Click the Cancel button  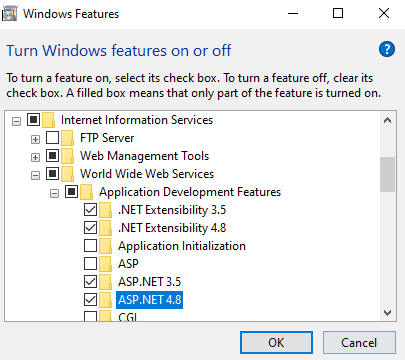359,342
